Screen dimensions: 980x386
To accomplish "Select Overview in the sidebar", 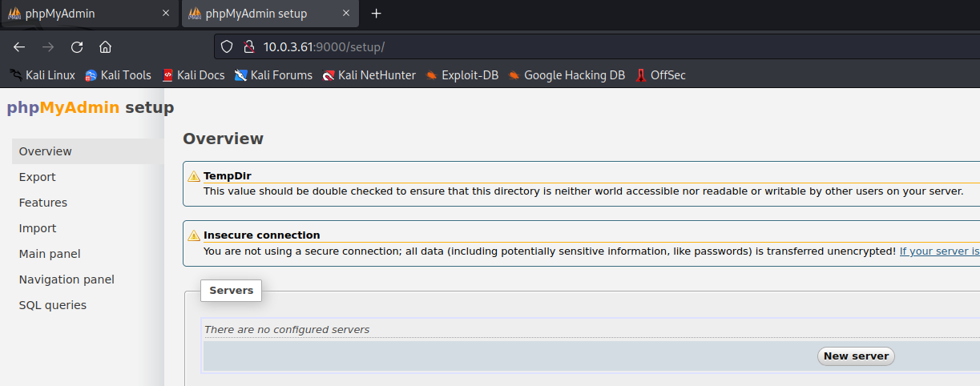I will point(88,151).
